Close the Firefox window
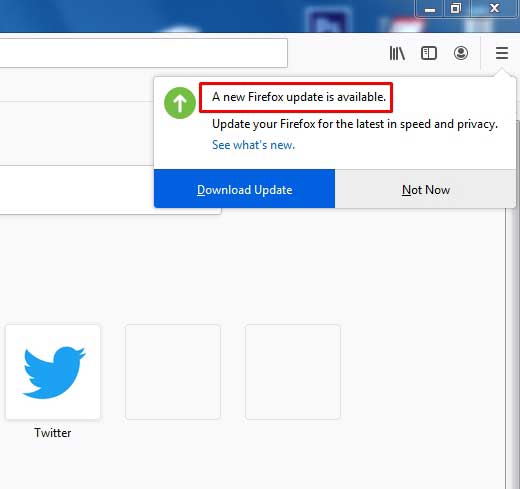520x489 pixels. [495, 9]
